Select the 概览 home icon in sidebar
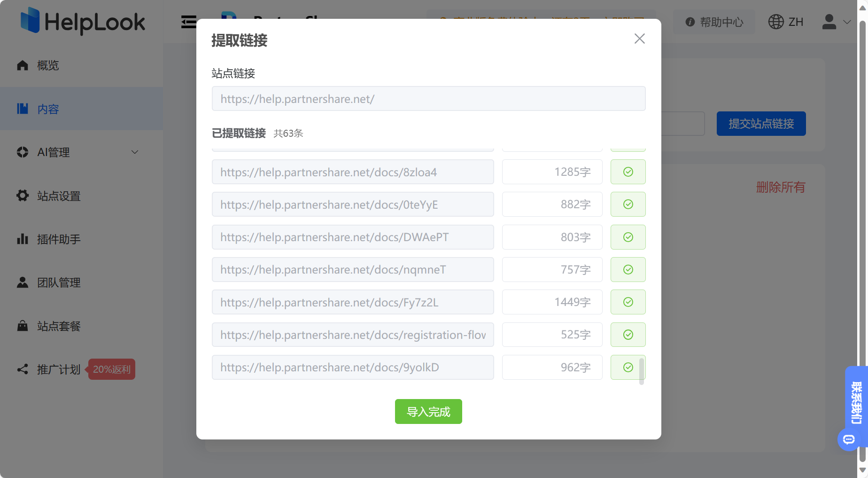The height and width of the screenshot is (478, 868). (x=22, y=65)
